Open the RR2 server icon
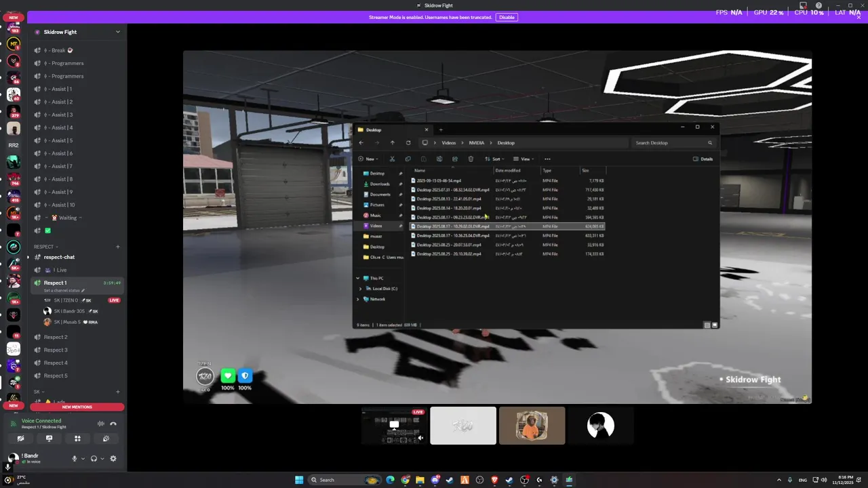 13,145
